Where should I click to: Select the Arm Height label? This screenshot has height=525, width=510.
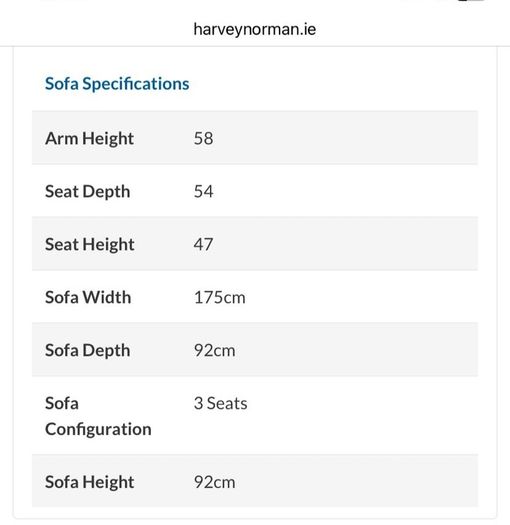click(89, 138)
